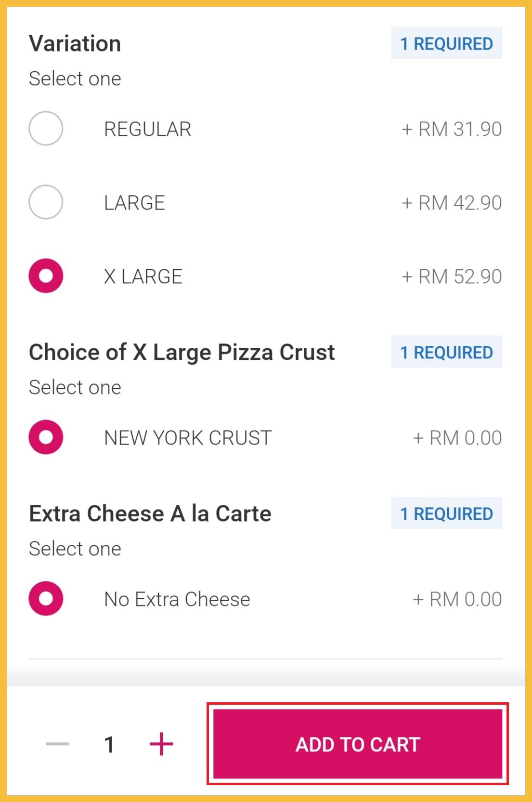The width and height of the screenshot is (532, 802).
Task: Click the quantity number between minus and plus
Action: tap(109, 745)
